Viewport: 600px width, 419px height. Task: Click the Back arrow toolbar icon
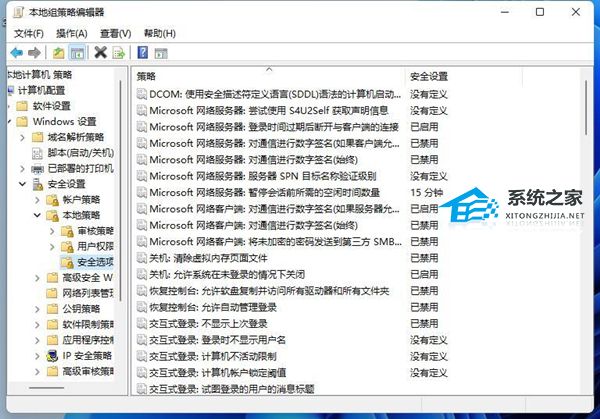click(16, 52)
